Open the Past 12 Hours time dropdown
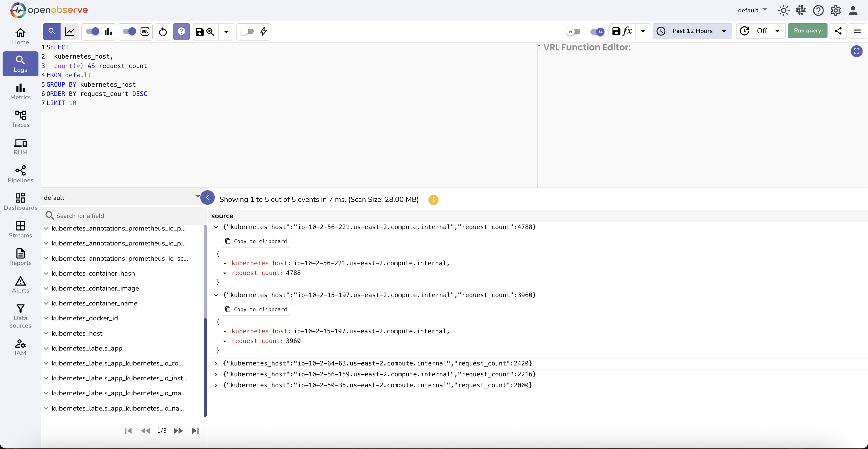This screenshot has width=868, height=449. 692,31
